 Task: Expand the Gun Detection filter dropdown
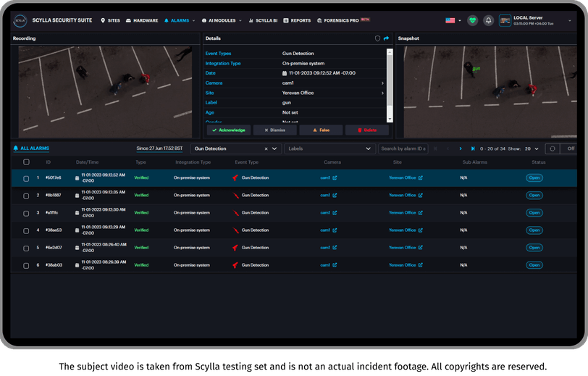274,149
